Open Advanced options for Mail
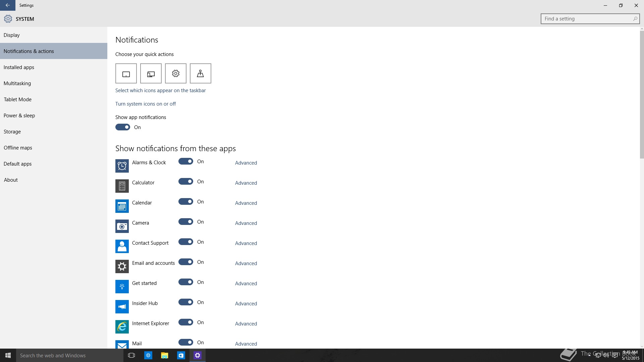Image resolution: width=644 pixels, height=362 pixels. tap(246, 344)
